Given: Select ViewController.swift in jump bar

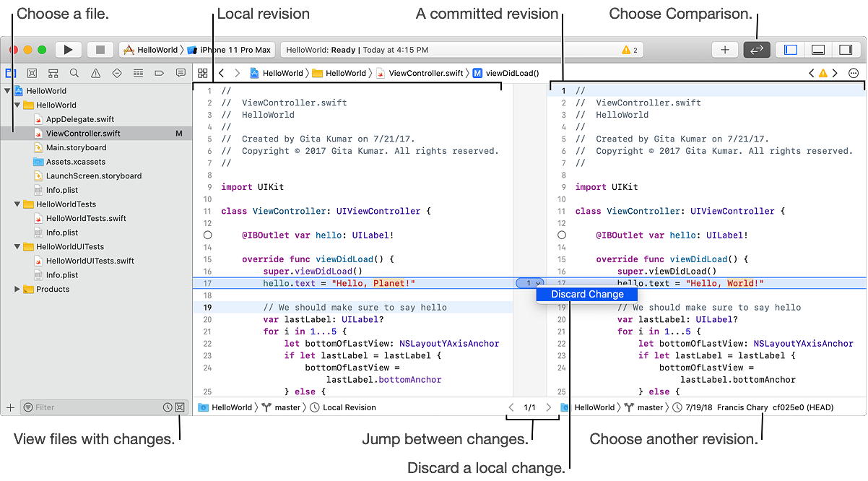Looking at the screenshot, I should click(420, 73).
